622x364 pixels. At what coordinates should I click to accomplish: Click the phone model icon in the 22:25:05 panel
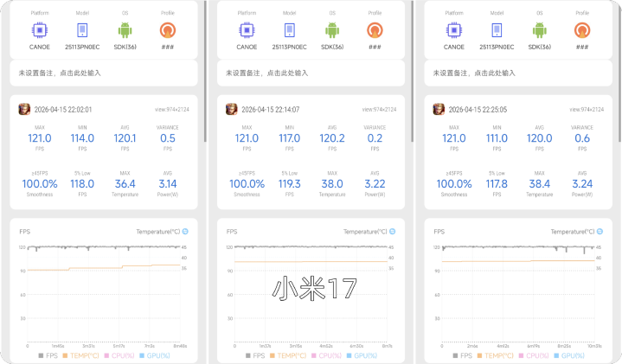coord(497,30)
